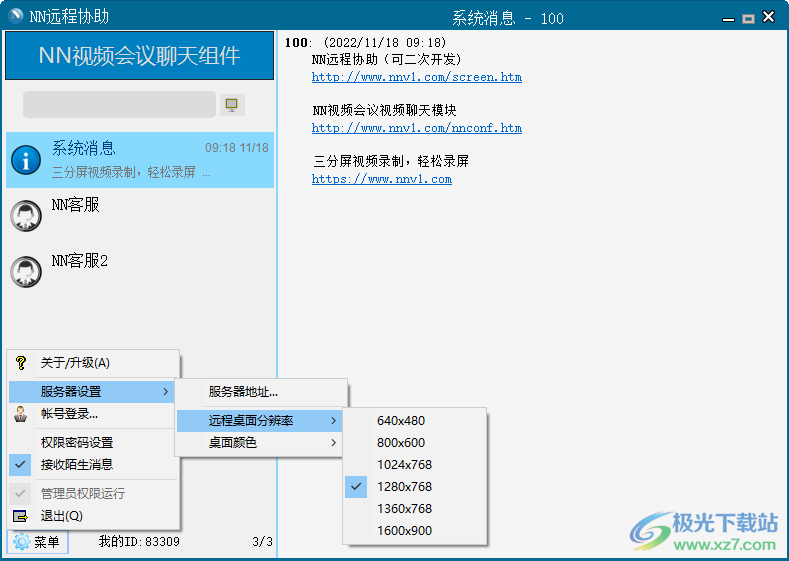Click the exit icon beside 退出(Q)
Screen dimensions: 789x561
pyautogui.click(x=20, y=516)
